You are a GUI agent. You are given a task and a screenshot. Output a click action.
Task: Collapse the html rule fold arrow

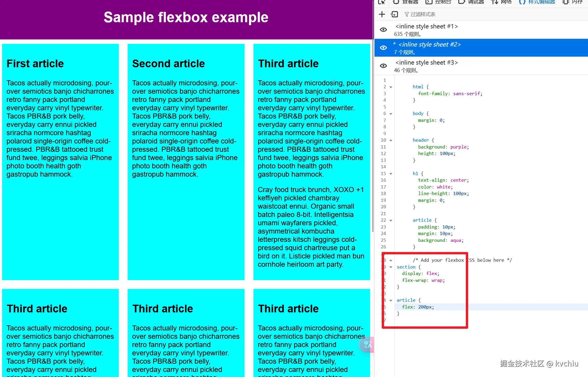pyautogui.click(x=391, y=87)
